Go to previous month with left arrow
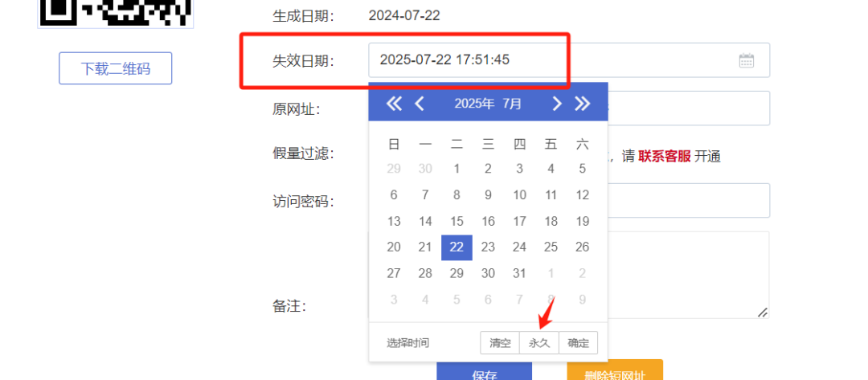Image resolution: width=868 pixels, height=380 pixels. click(x=420, y=103)
